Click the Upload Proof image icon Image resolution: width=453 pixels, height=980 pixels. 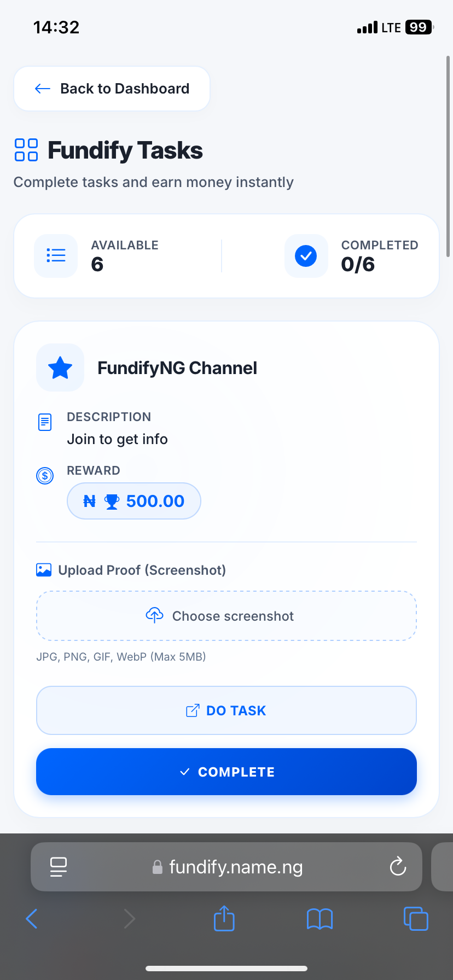(x=44, y=570)
